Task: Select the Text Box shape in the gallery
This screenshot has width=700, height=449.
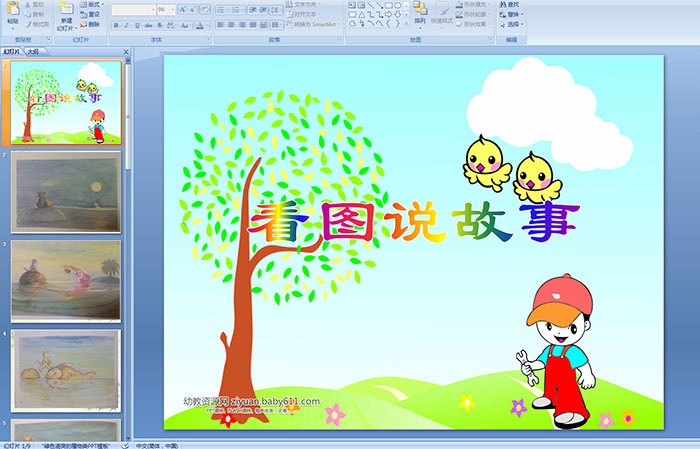Action: (x=352, y=5)
